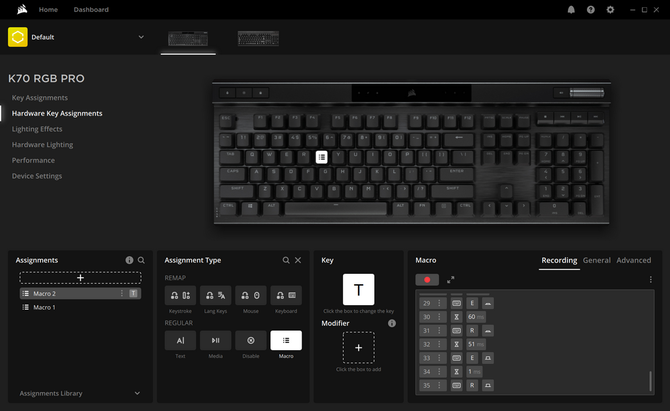
Task: Click the R key in step 31
Action: pos(472,331)
